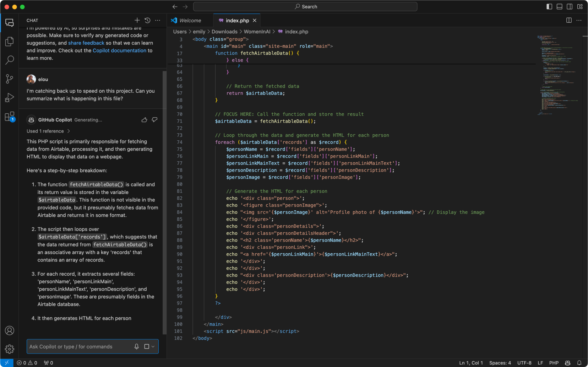
Task: Start voice chat with microphone icon
Action: pyautogui.click(x=136, y=347)
